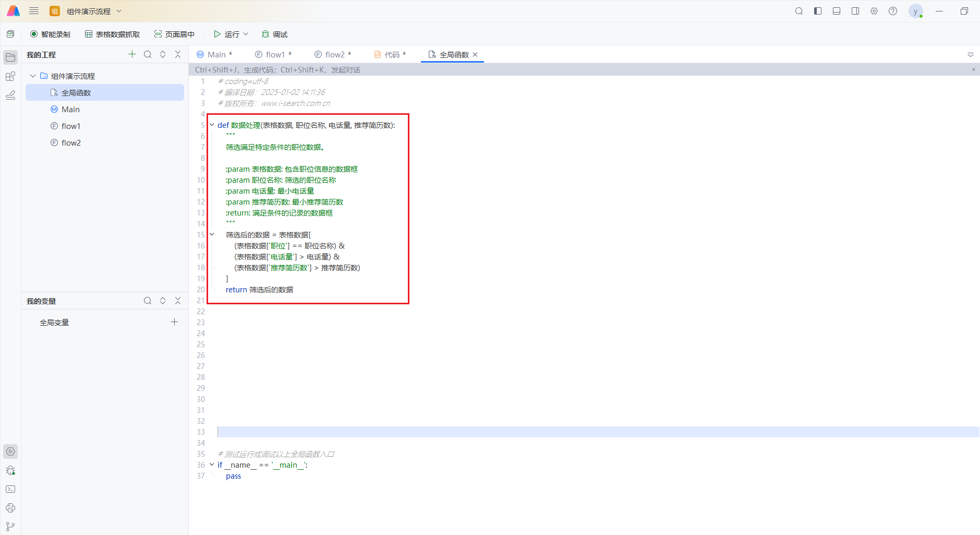Viewport: 980px width, 535px height.
Task: Select flow1 in project tree
Action: click(x=105, y=126)
